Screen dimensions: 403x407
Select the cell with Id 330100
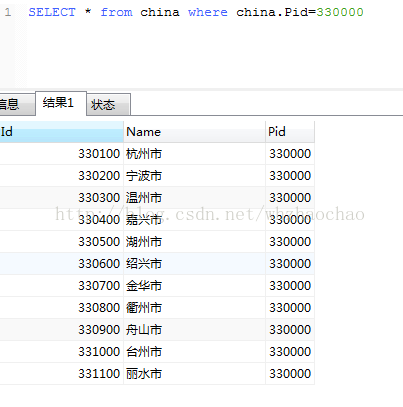61,154
